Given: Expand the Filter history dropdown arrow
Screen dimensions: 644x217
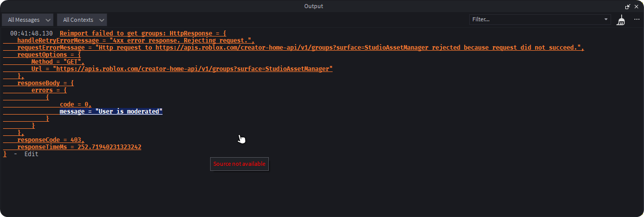Looking at the screenshot, I should [x=607, y=20].
